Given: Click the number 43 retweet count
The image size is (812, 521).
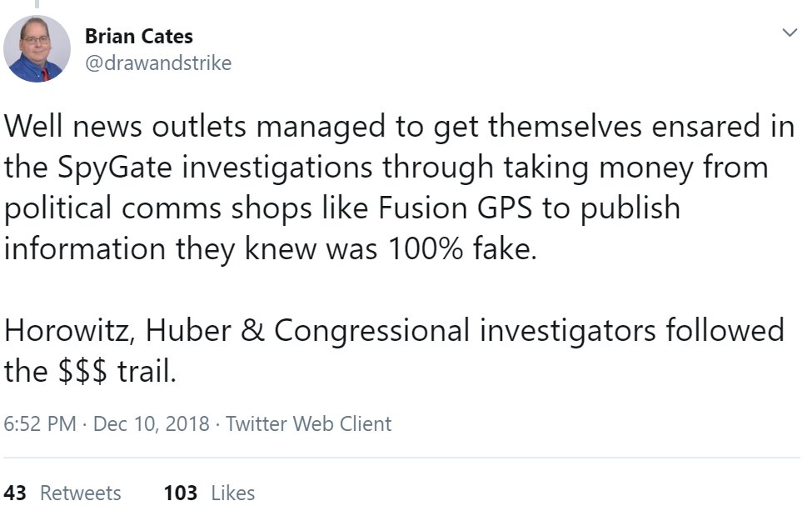Looking at the screenshot, I should click(x=15, y=493).
